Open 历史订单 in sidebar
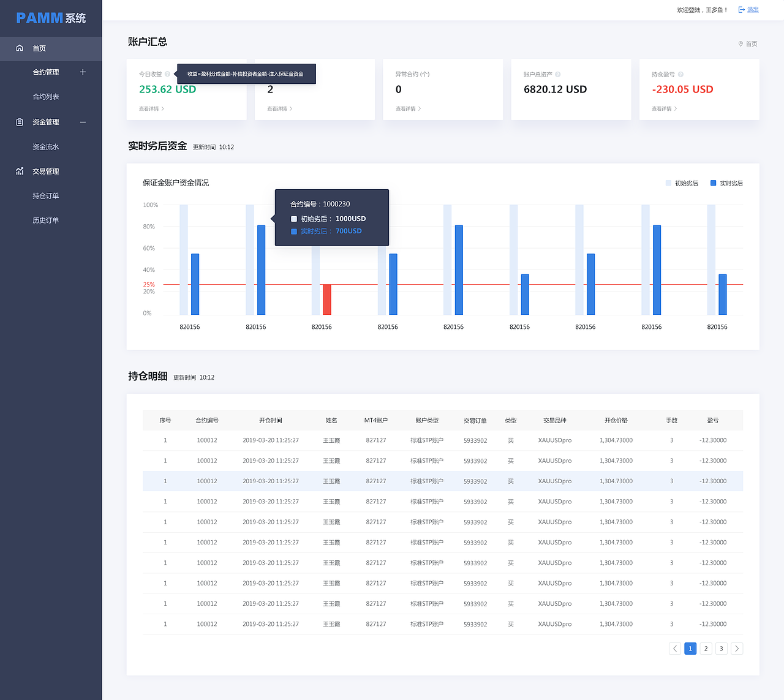Viewport: 784px width, 700px height. [46, 220]
